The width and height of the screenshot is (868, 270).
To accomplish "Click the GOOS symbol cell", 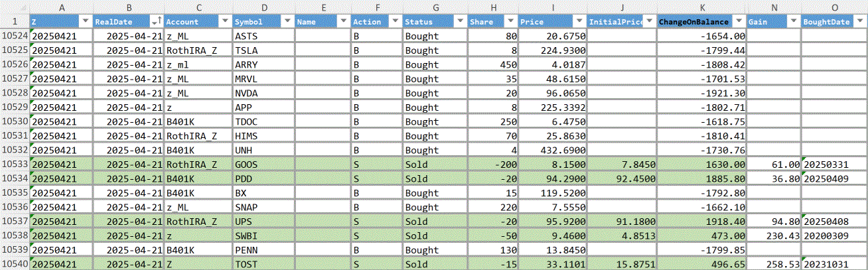I will [x=263, y=164].
